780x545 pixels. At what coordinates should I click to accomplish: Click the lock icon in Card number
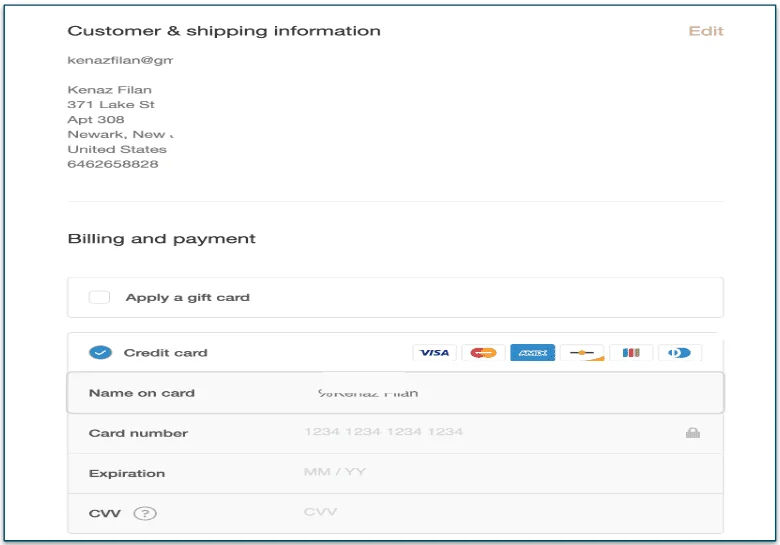click(692, 433)
